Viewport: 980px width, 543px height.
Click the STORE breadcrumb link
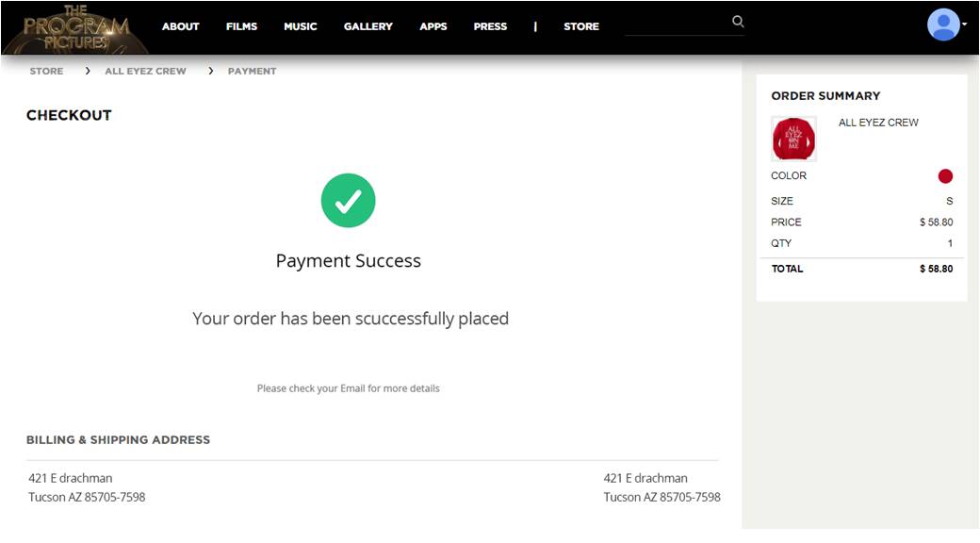click(46, 71)
